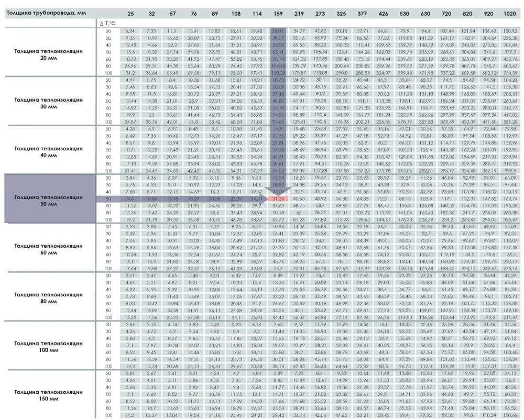Select the "Толщина теплоизоляции 100 мм" row label
Image resolution: width=524 pixels, height=420 pixels.
48,347
